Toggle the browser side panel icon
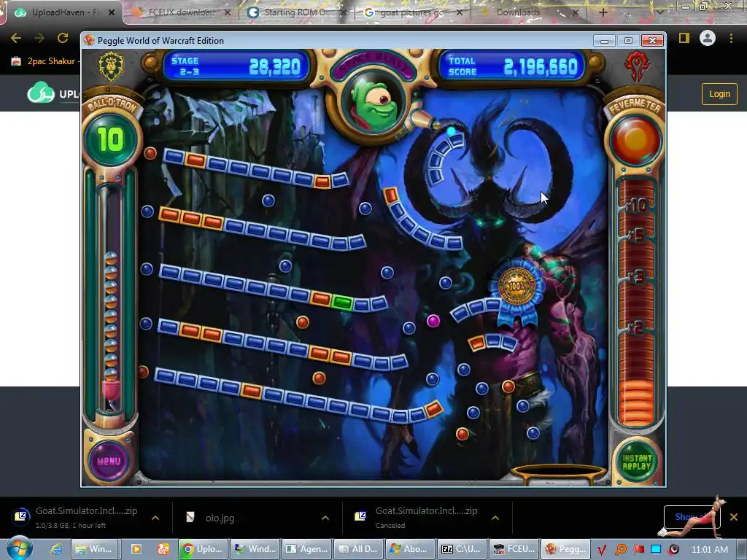 (684, 38)
